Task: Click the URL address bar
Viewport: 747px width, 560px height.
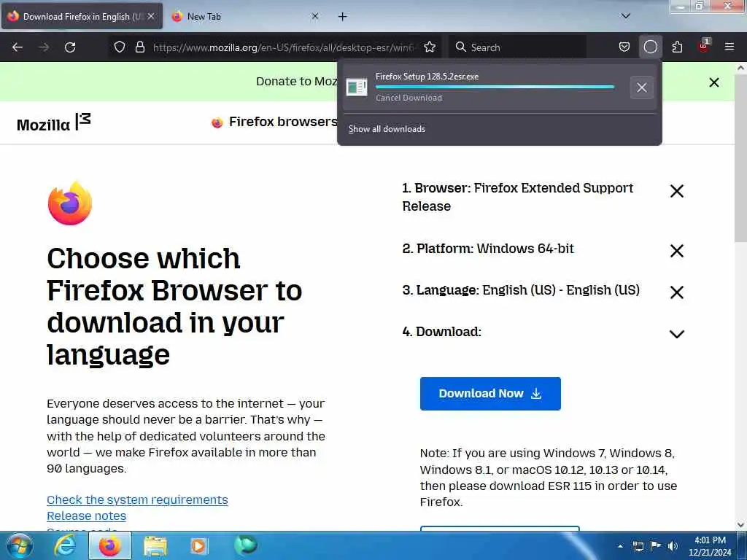Action: coord(284,47)
